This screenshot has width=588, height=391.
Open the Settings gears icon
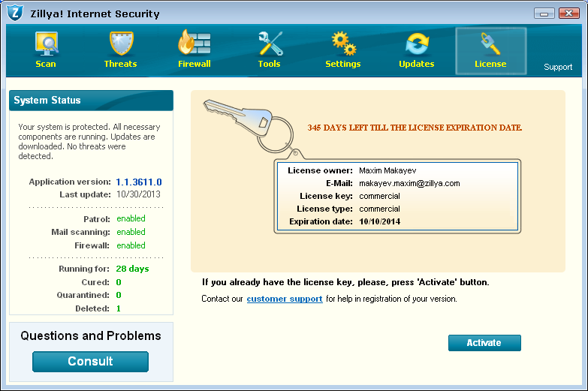point(343,44)
